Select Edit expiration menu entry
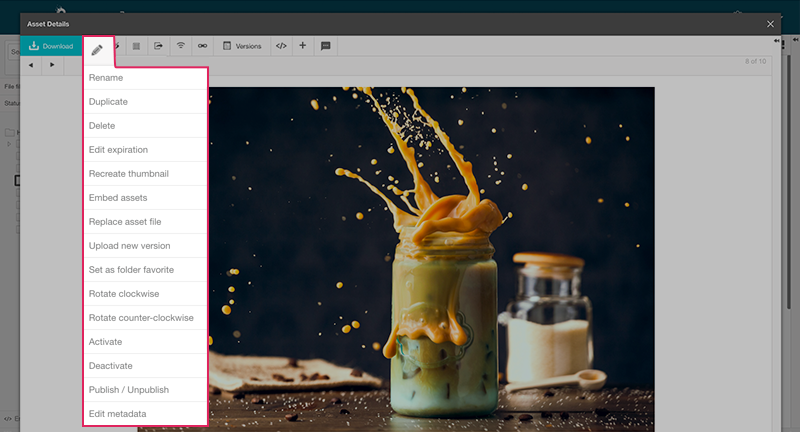The width and height of the screenshot is (800, 432). 145,150
